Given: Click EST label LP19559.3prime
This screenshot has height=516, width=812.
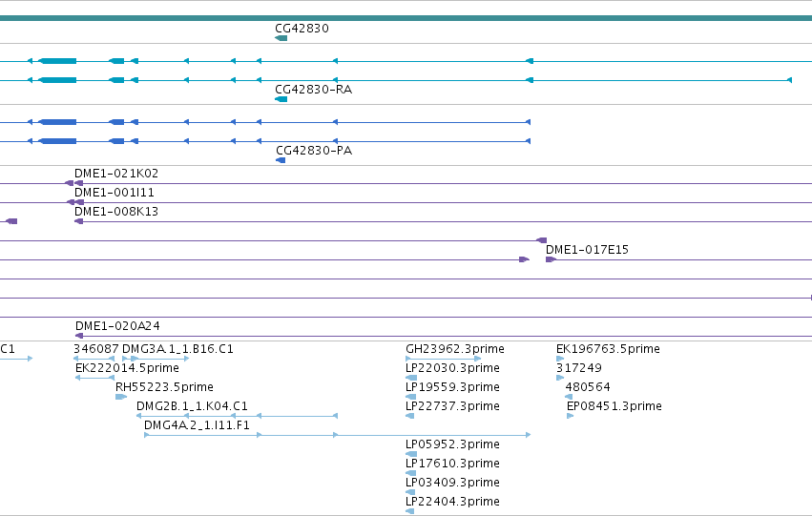Looking at the screenshot, I should point(452,387).
